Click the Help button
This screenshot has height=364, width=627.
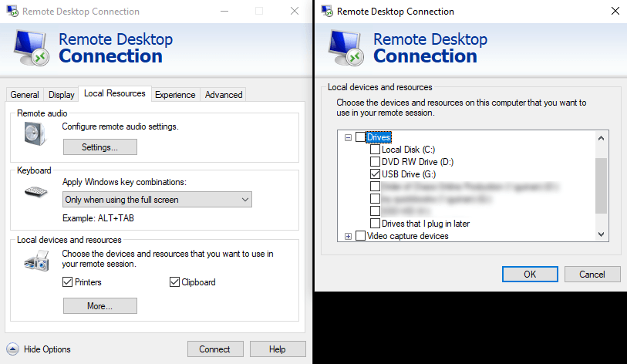pos(278,349)
